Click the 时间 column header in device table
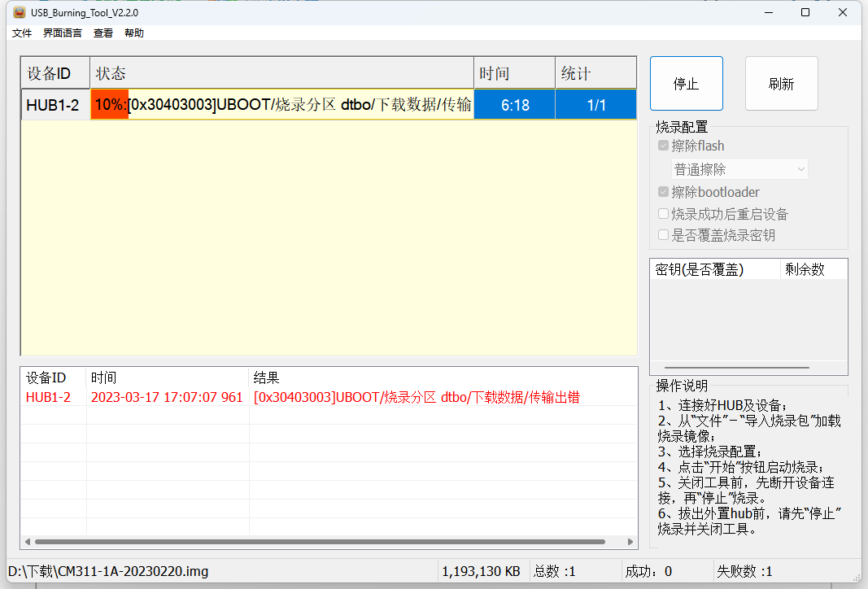Image resolution: width=868 pixels, height=589 pixels. pos(515,73)
